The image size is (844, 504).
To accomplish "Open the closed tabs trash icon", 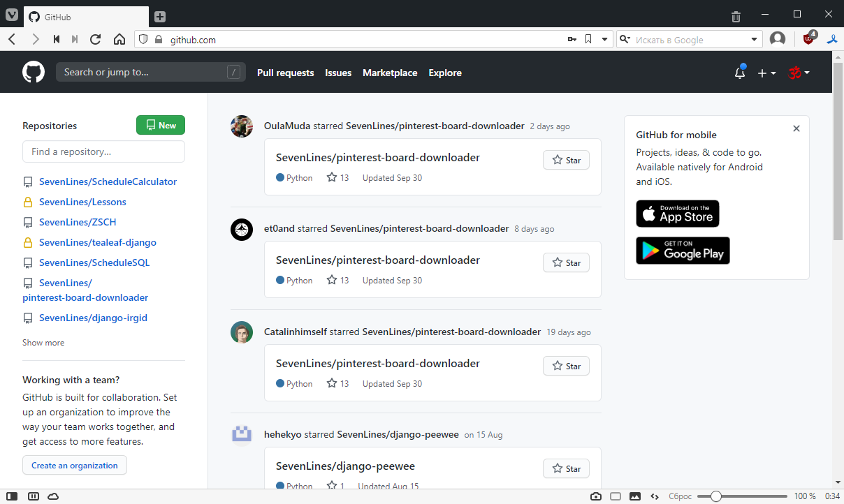I will click(736, 16).
